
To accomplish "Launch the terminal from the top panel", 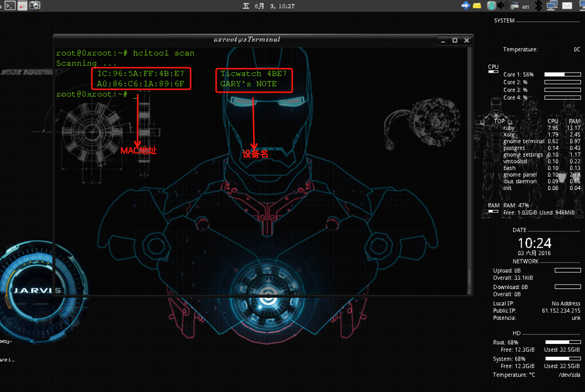I will 10,5.
